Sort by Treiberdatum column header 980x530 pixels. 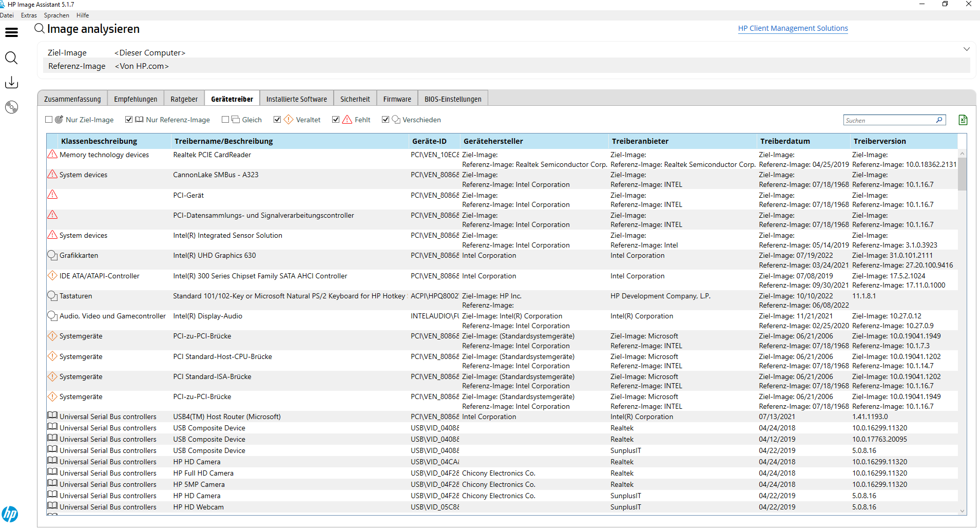[x=803, y=141]
